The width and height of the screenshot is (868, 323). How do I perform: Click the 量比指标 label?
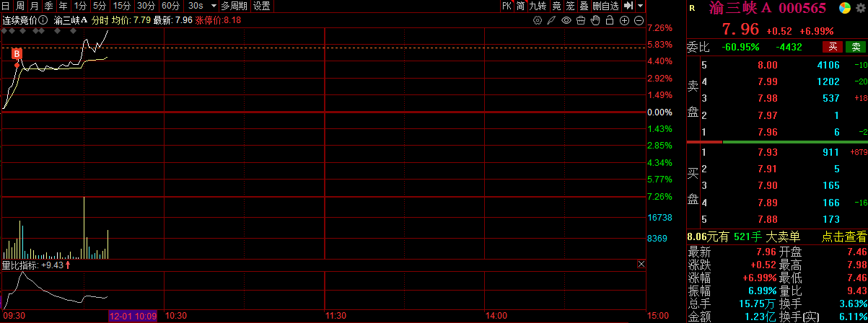coord(19,265)
